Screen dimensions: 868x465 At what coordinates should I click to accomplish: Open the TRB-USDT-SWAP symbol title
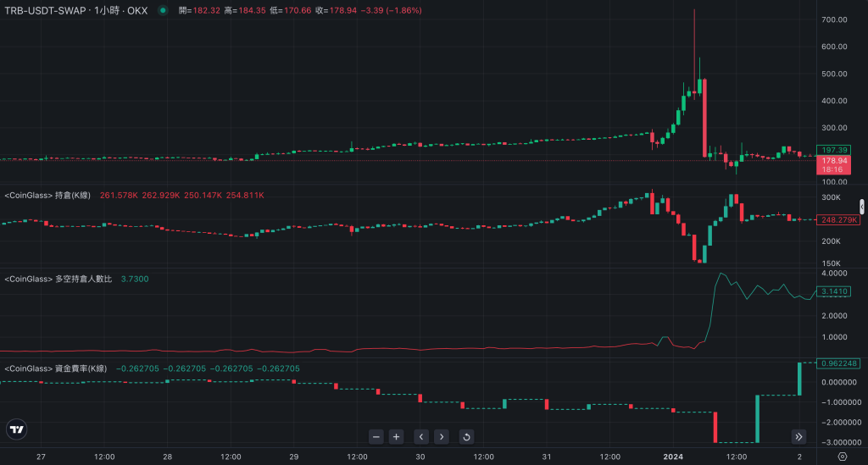point(78,10)
